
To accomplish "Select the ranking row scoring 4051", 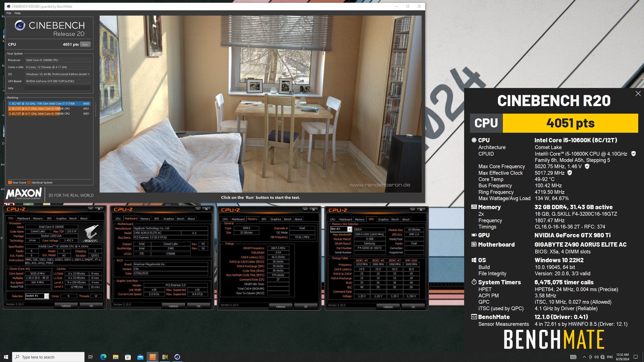I will tap(49, 109).
